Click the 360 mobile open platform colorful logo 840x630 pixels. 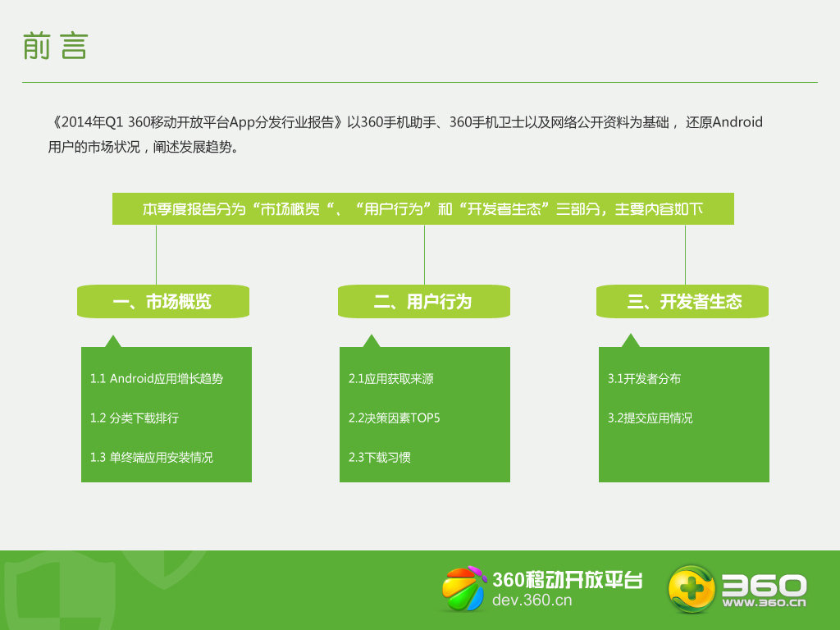pos(463,589)
